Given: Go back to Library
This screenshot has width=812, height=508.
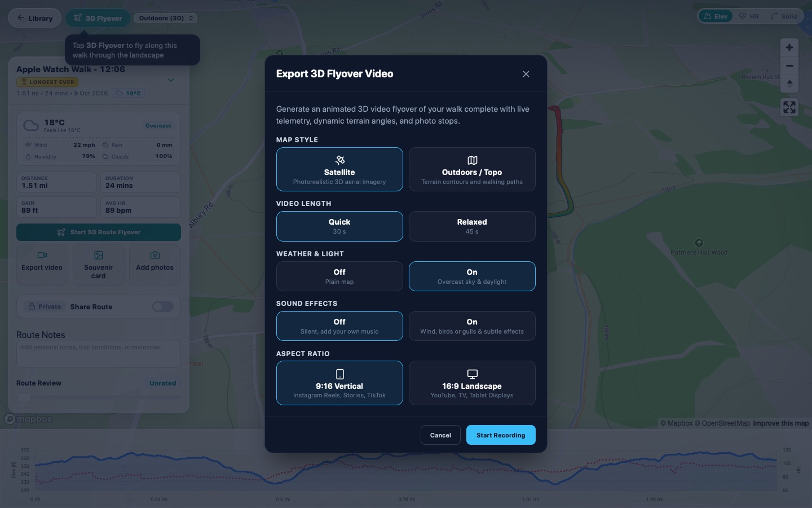Looking at the screenshot, I should [34, 18].
